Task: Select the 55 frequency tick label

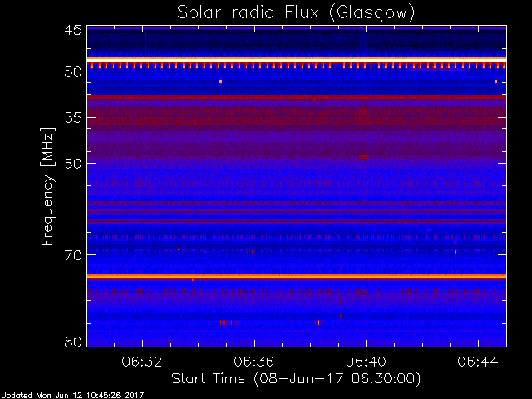Action: click(73, 118)
